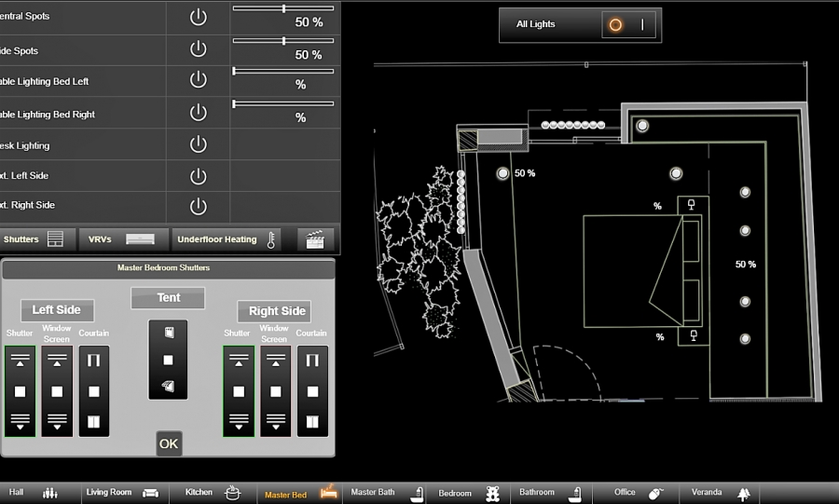
Task: Click upper bedside lamp icon on floor plan
Action: 692,205
